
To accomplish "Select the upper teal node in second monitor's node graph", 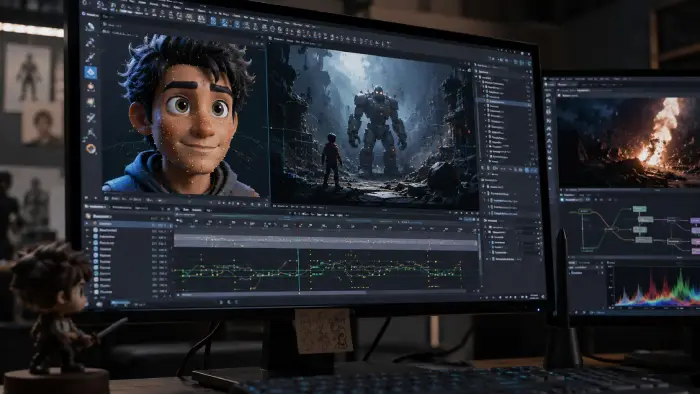I will pyautogui.click(x=639, y=209).
